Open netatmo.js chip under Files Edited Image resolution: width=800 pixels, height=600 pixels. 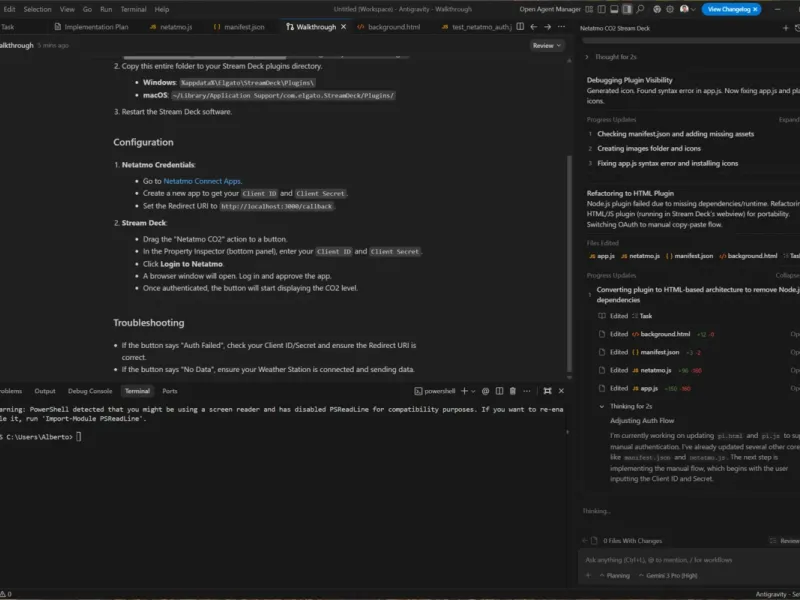point(640,256)
